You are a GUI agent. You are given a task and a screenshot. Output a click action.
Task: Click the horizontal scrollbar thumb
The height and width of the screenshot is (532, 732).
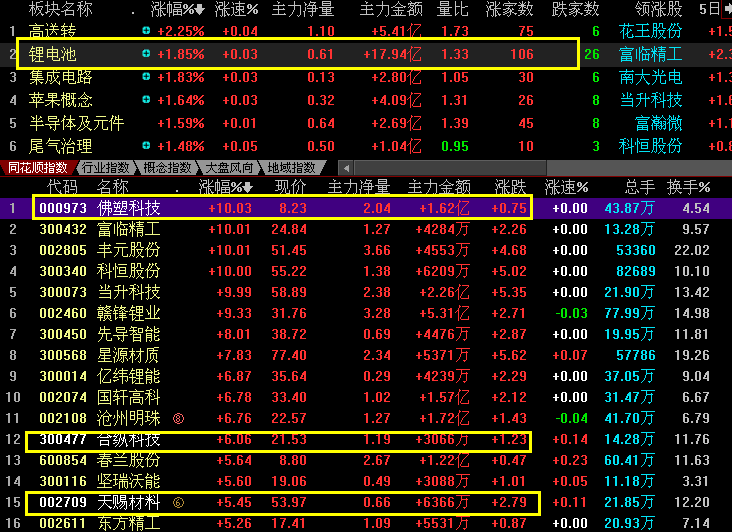click(x=450, y=168)
